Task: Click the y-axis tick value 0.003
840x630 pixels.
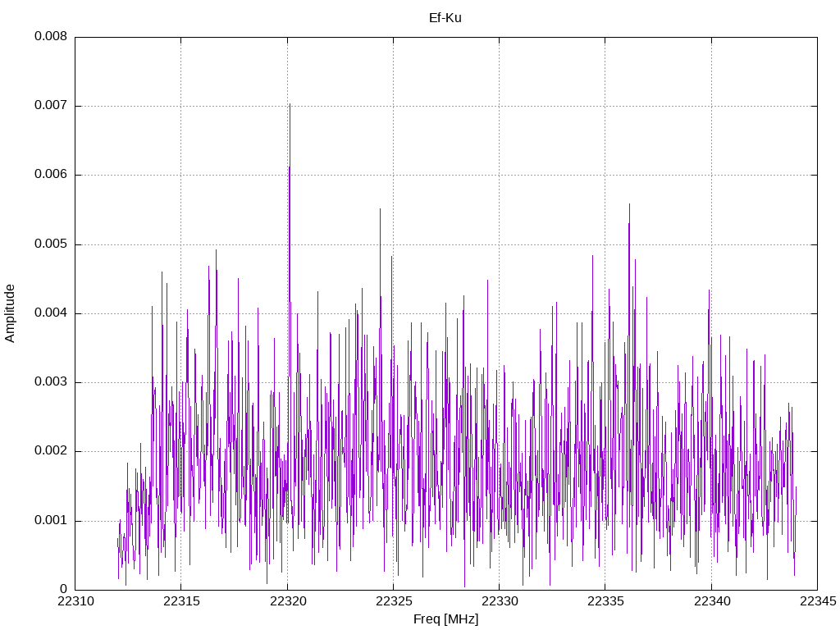Action: coord(51,382)
